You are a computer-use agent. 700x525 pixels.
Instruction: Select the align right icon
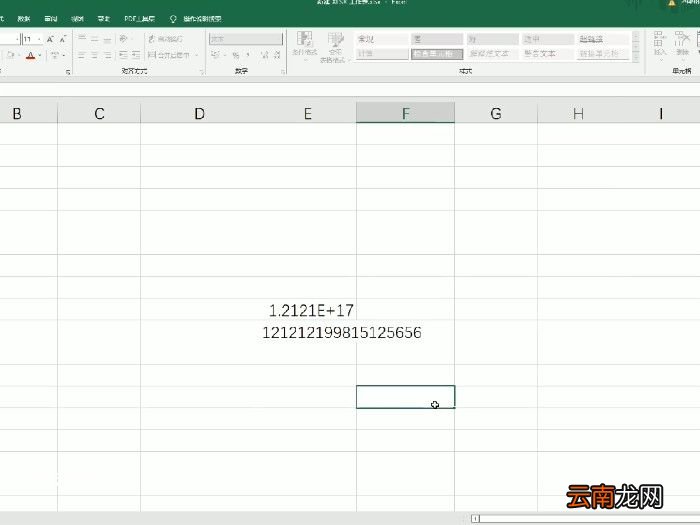(107, 55)
